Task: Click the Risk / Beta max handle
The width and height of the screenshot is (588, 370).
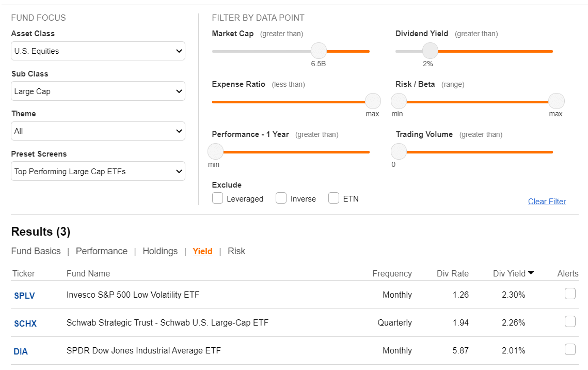Action: (x=556, y=101)
